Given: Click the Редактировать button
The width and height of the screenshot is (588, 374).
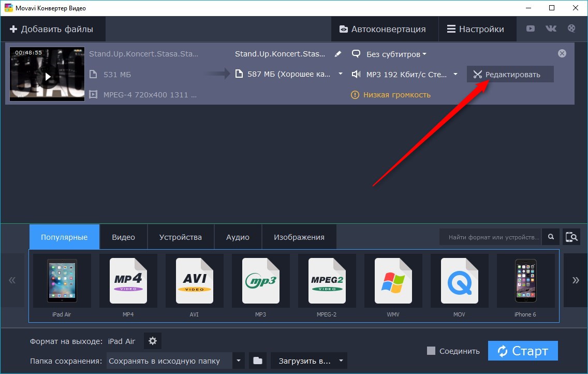Looking at the screenshot, I should click(510, 74).
